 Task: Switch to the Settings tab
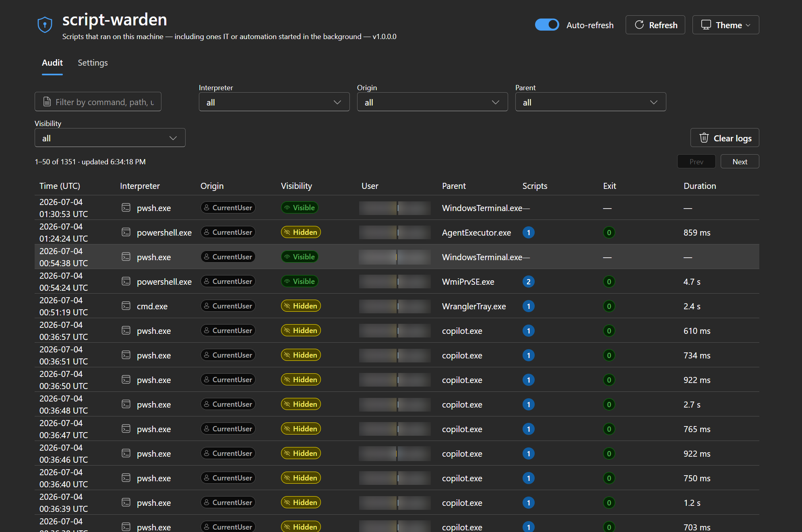coord(93,63)
